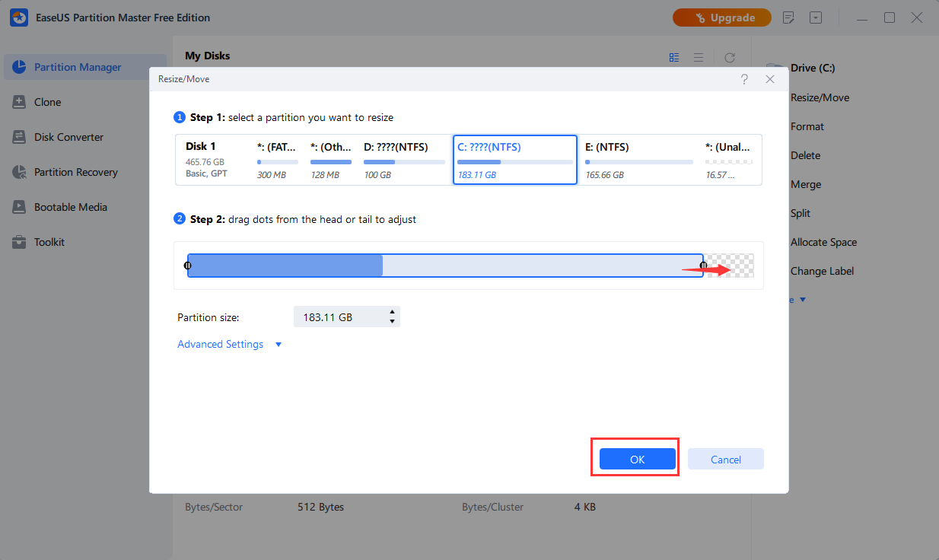Click the My Disks heading
The image size is (939, 560).
207,56
